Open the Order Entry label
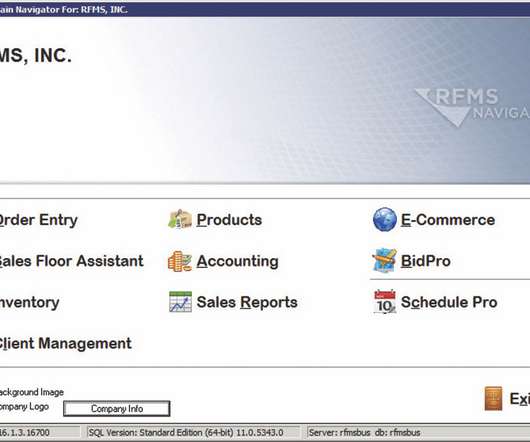Screen dimensions: 530x442 click(x=38, y=220)
